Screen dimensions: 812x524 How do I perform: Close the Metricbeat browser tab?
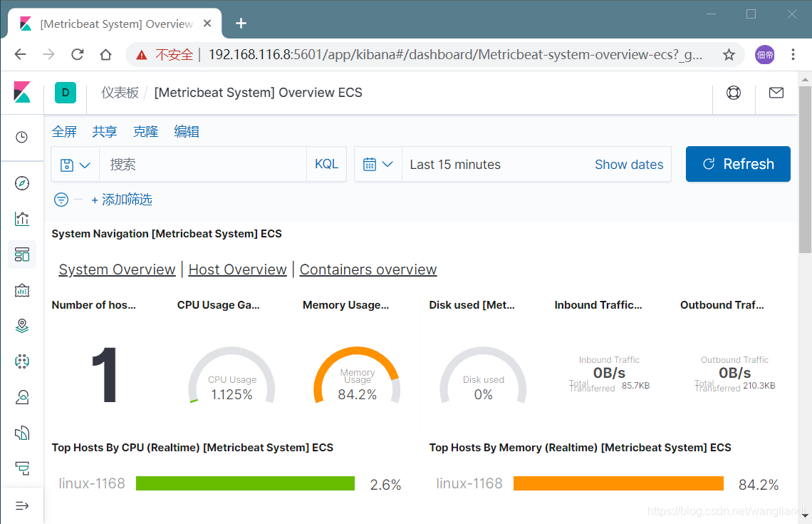207,24
